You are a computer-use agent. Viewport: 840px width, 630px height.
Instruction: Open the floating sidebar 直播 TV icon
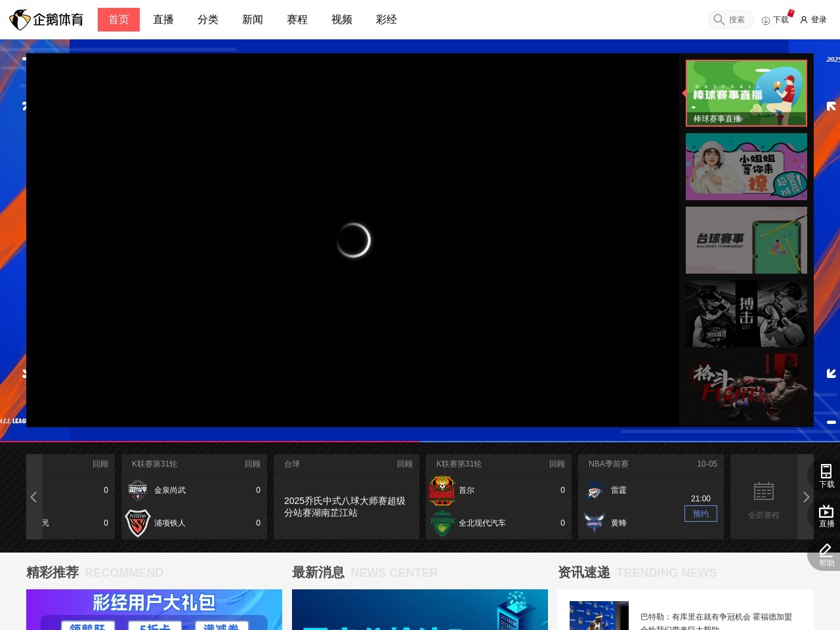click(826, 511)
